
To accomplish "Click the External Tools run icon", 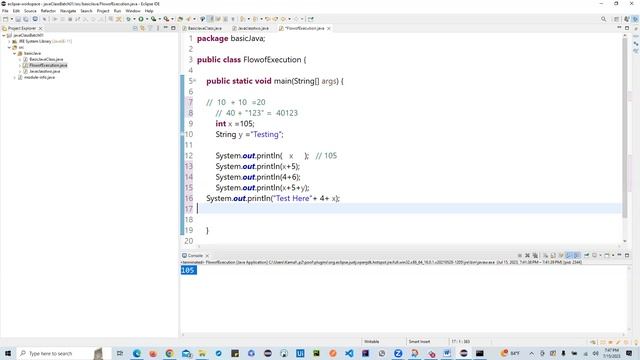I will coord(166,19).
